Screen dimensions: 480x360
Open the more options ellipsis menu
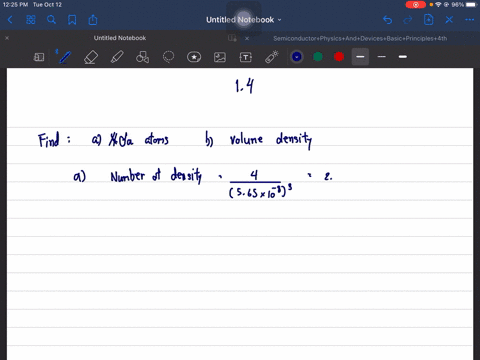[469, 20]
